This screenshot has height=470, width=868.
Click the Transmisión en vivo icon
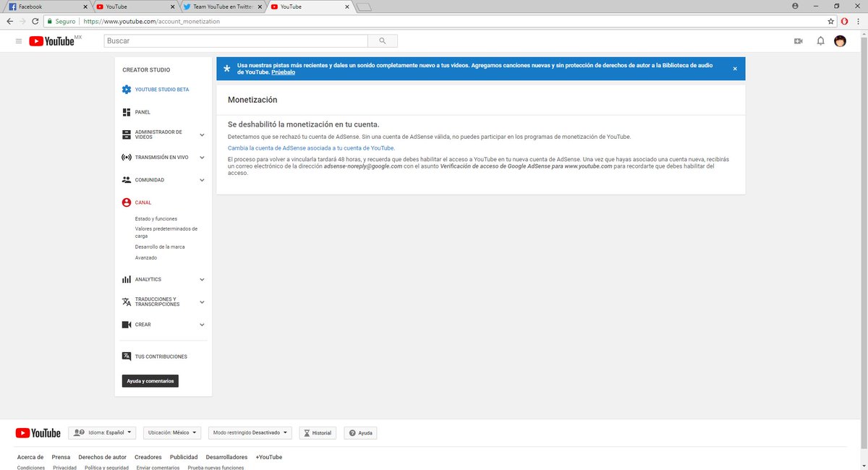pyautogui.click(x=127, y=157)
